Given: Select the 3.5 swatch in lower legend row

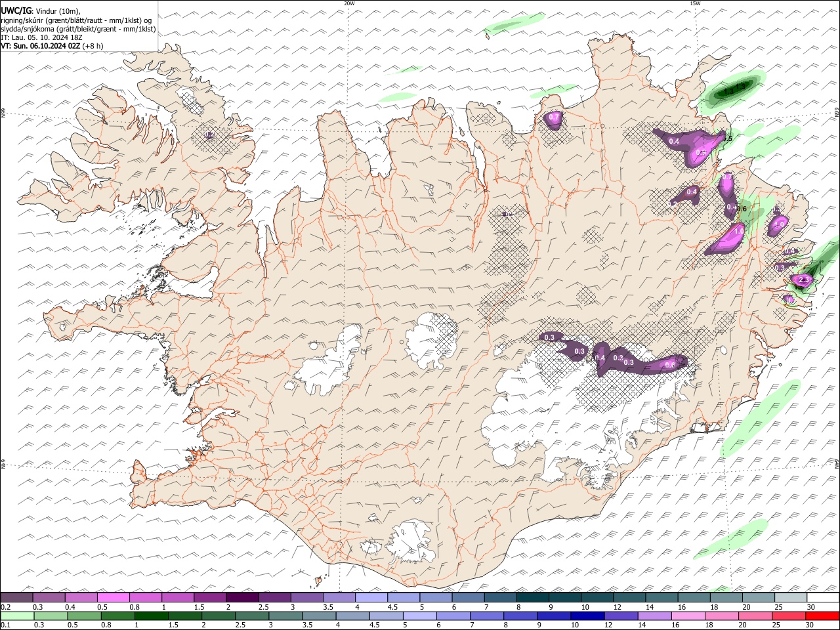Looking at the screenshot, I should 318,616.
